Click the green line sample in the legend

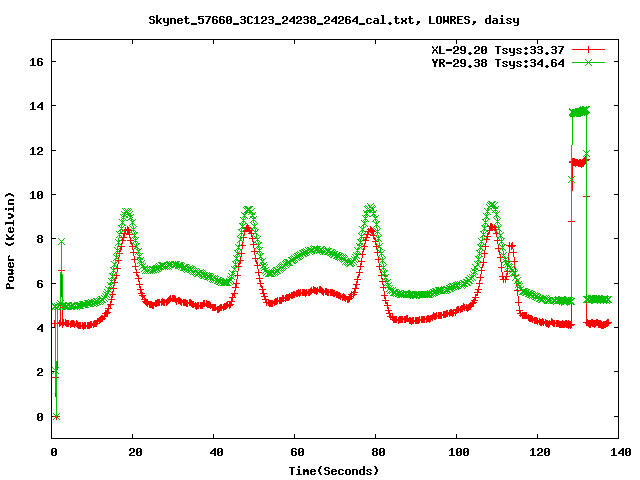pyautogui.click(x=588, y=62)
